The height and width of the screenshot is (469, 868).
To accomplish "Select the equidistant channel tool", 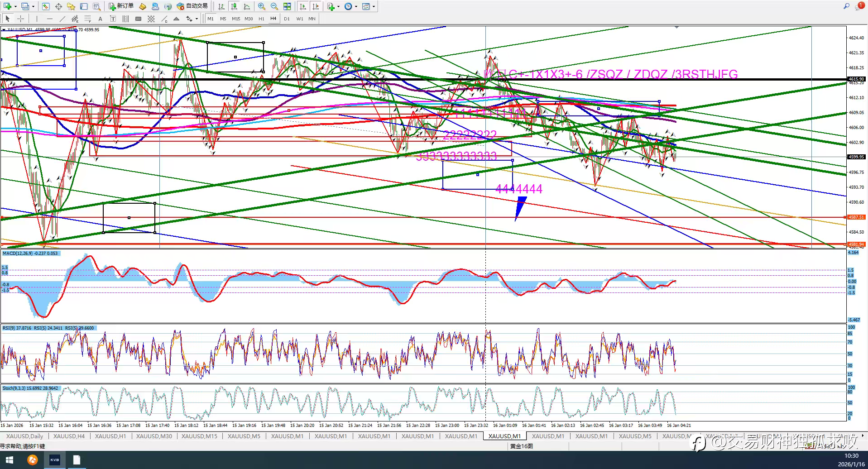I will coord(75,19).
